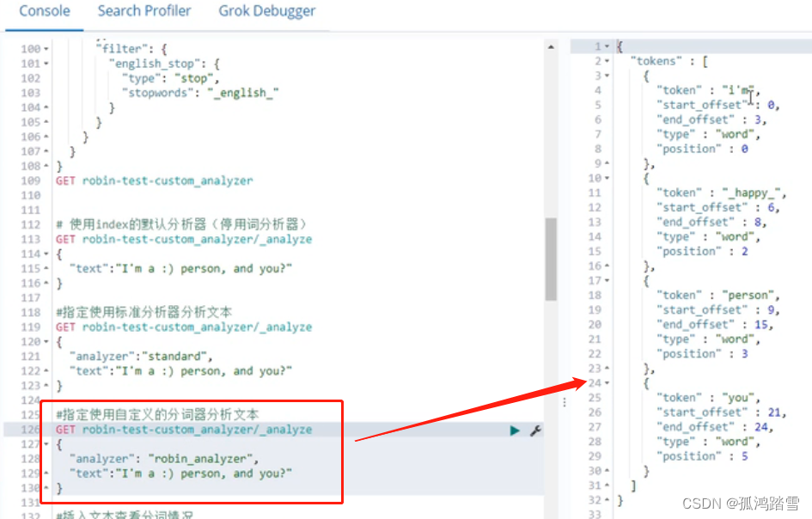Click the request on line 113

coord(184,239)
